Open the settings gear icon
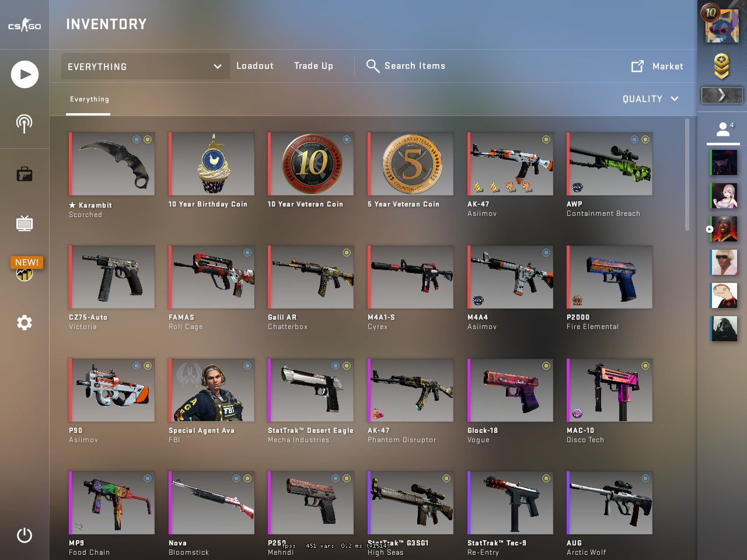Viewport: 747px width, 560px height. (x=25, y=323)
